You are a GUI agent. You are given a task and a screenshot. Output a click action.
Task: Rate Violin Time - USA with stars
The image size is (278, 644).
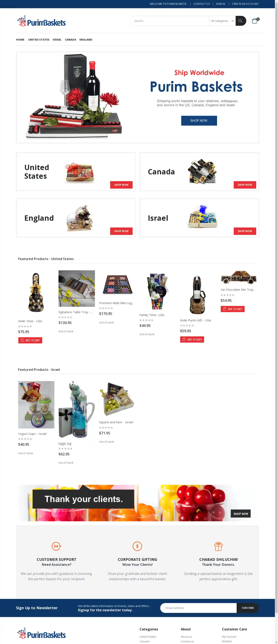point(25,326)
